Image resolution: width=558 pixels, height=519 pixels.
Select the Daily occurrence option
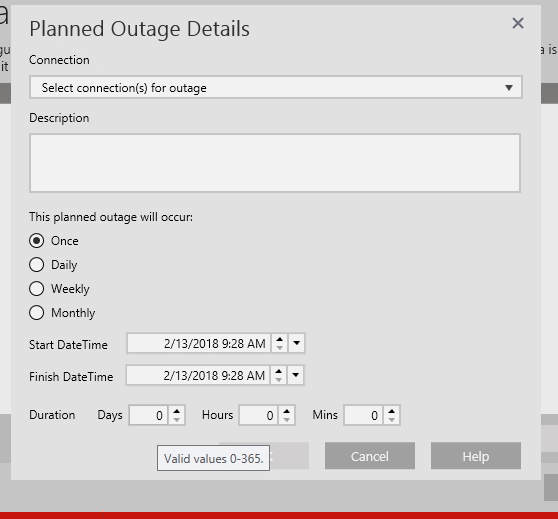(37, 265)
